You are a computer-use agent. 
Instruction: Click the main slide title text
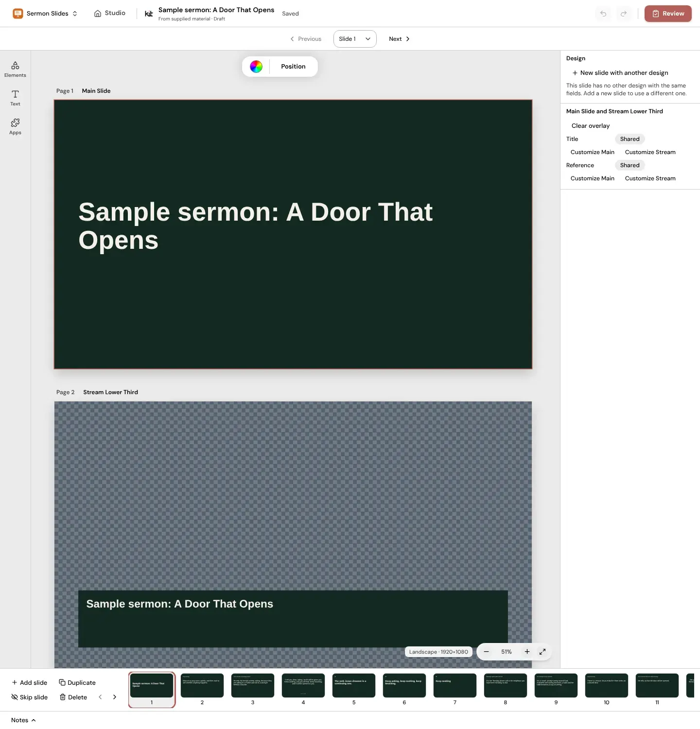[x=256, y=226]
